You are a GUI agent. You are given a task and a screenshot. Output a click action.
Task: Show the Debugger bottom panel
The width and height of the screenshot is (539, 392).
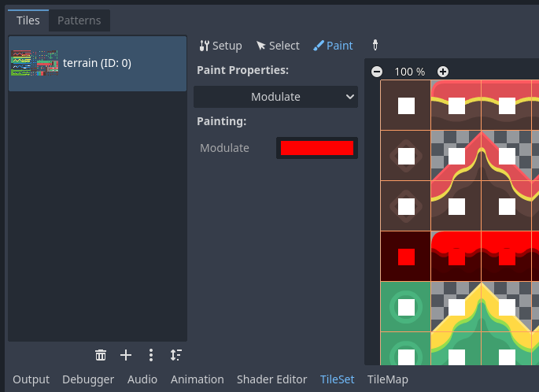tap(88, 379)
